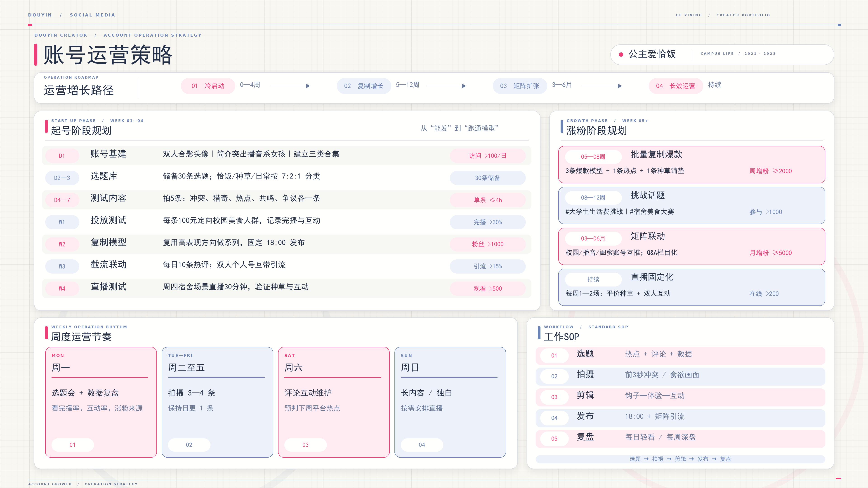Select the W1 stage tag
The image size is (868, 488).
click(x=62, y=222)
